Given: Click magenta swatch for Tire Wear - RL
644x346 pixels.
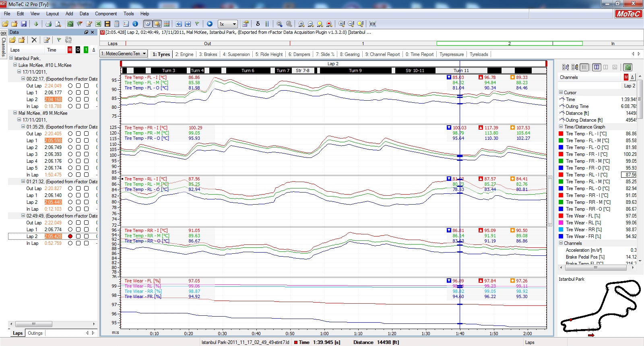Looking at the screenshot, I should pos(561,223).
